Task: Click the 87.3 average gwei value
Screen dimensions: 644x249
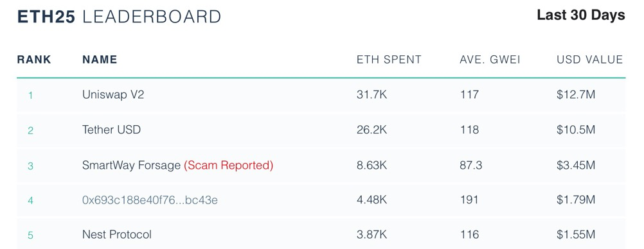Action: [471, 166]
